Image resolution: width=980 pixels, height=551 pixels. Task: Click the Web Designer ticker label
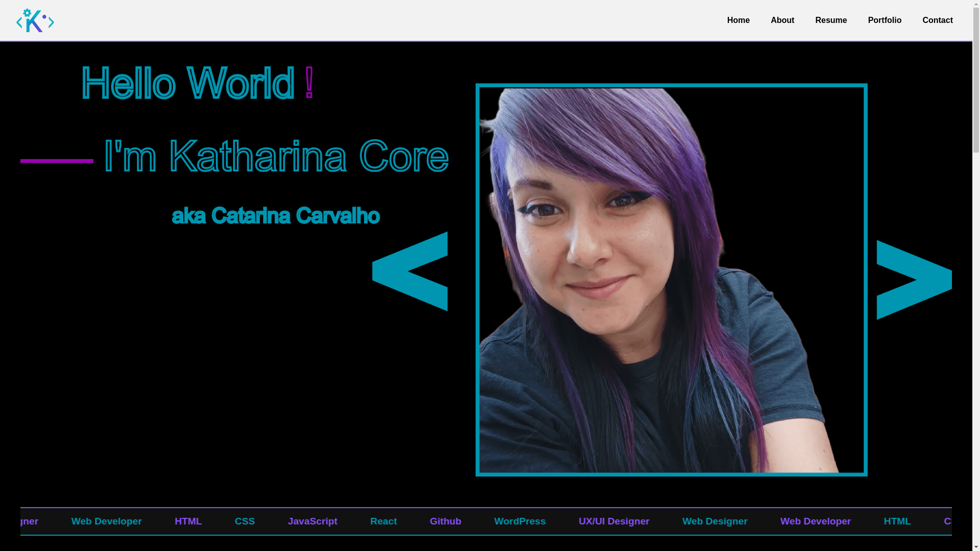(x=715, y=521)
